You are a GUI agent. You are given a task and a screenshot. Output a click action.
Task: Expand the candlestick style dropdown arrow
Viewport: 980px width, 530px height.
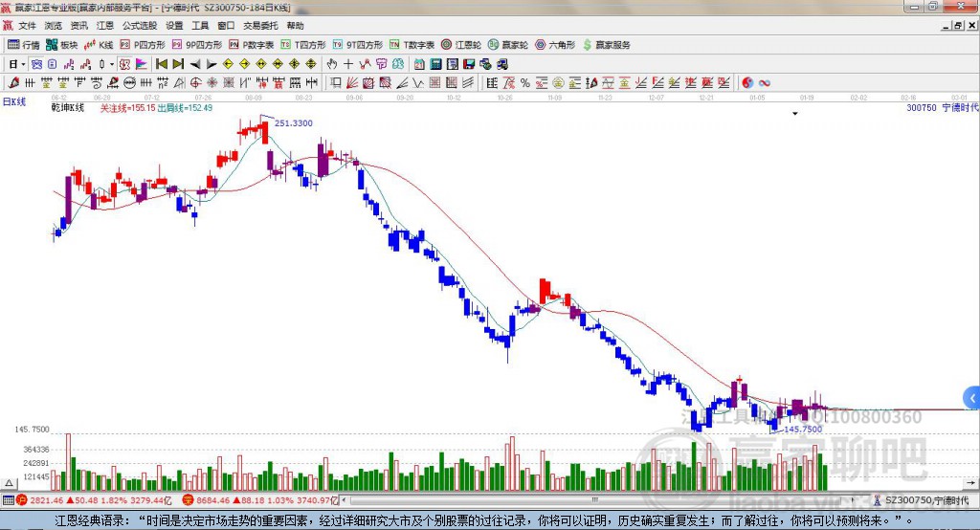pos(112,64)
